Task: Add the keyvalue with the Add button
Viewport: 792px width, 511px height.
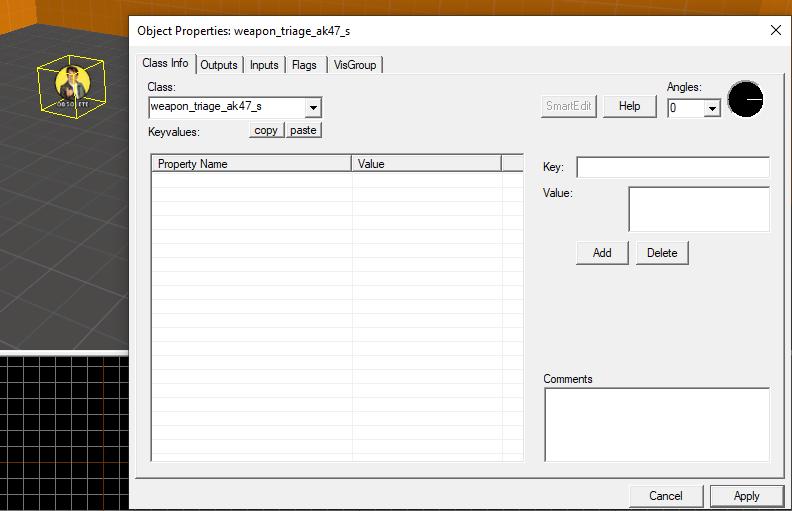Action: pos(602,253)
